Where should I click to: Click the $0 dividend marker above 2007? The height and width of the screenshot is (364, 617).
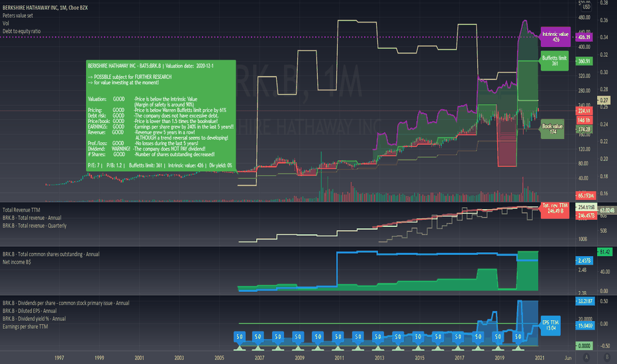[x=258, y=337]
